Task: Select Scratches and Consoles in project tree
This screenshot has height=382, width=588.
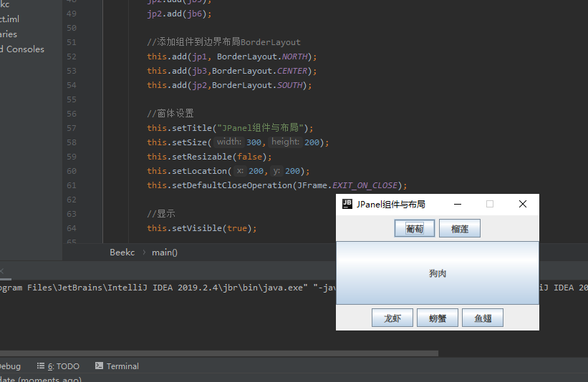Action: pyautogui.click(x=21, y=49)
